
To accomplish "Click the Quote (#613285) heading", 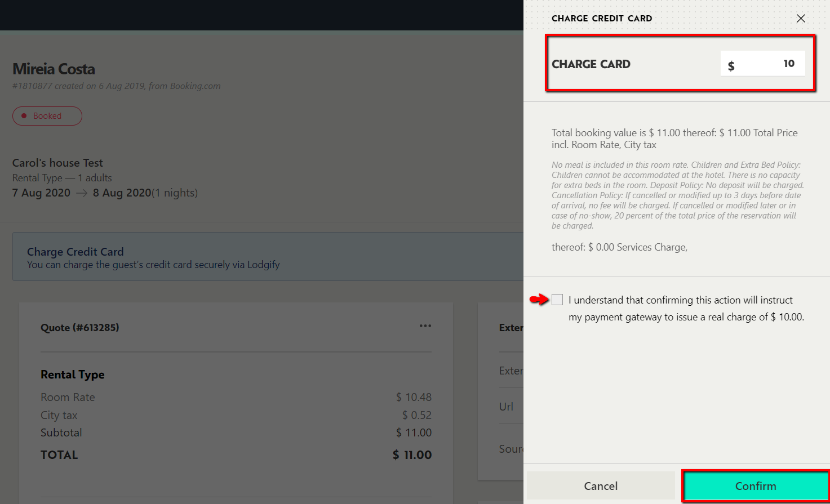I will click(x=79, y=328).
